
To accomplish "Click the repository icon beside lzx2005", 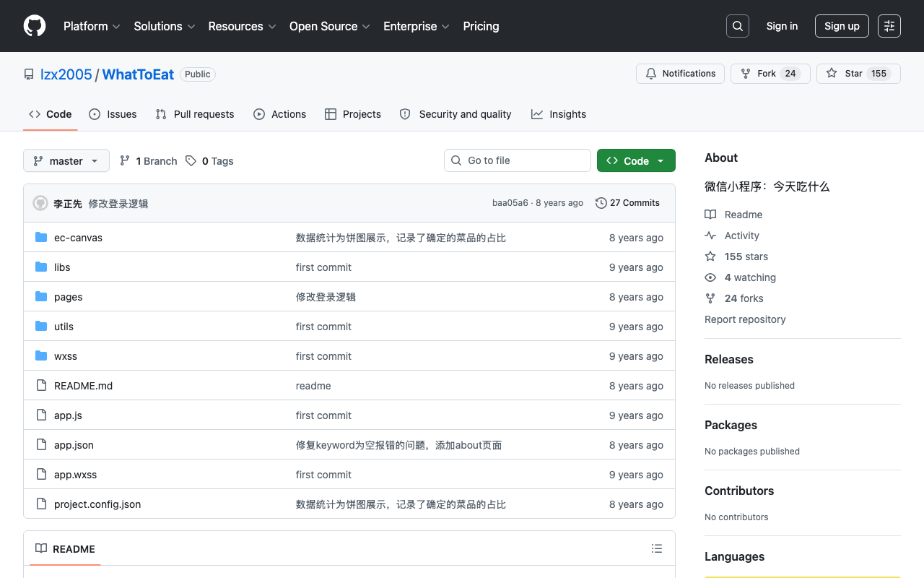I will (29, 74).
